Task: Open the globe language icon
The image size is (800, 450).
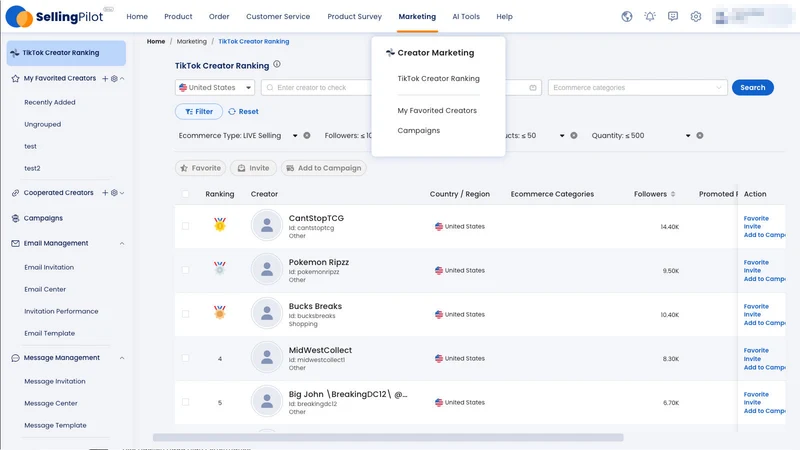Action: [x=627, y=16]
